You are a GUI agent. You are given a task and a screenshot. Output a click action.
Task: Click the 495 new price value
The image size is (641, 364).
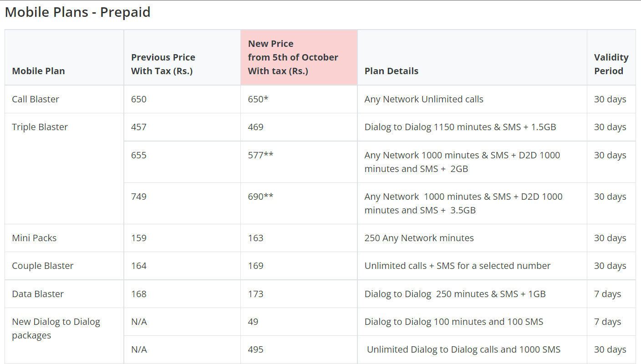pos(255,349)
